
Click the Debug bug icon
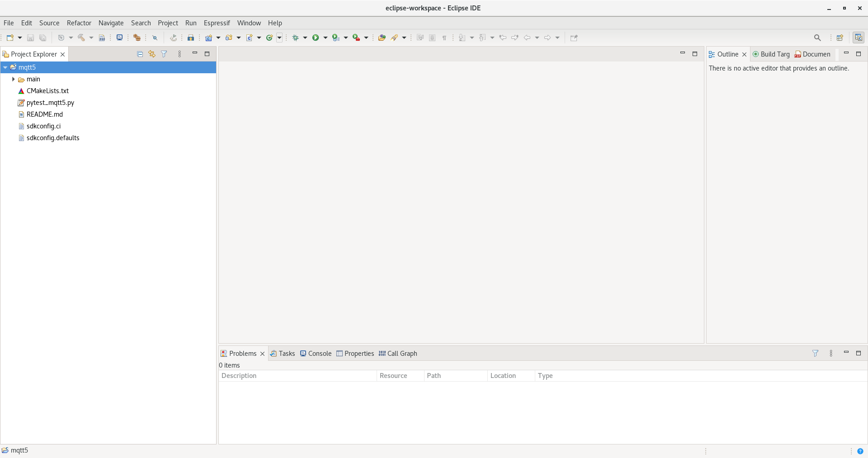point(295,38)
